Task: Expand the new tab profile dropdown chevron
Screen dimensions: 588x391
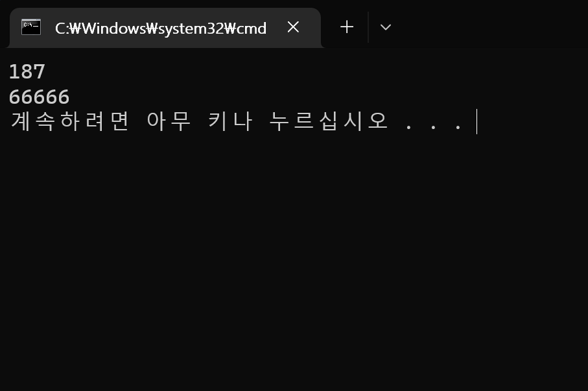Action: (x=386, y=27)
